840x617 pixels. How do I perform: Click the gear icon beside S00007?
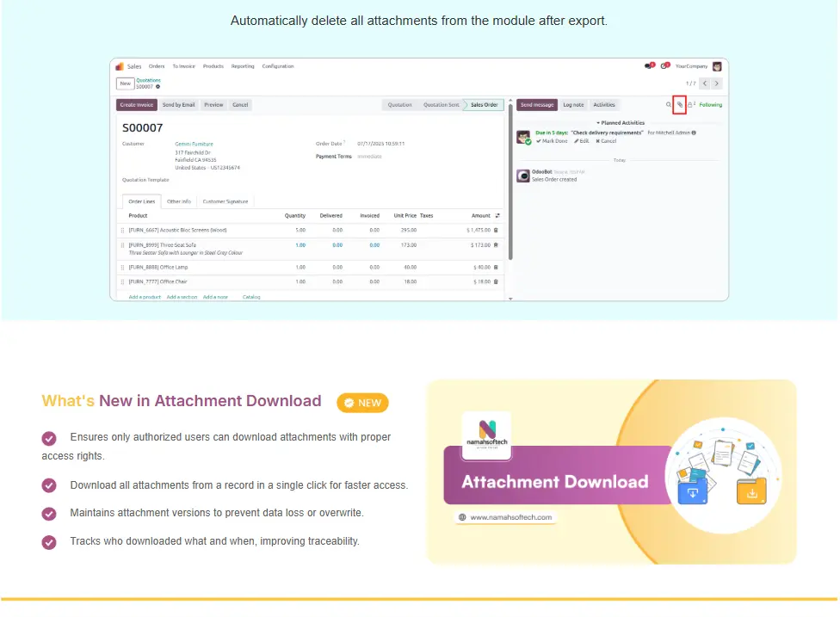pyautogui.click(x=158, y=87)
